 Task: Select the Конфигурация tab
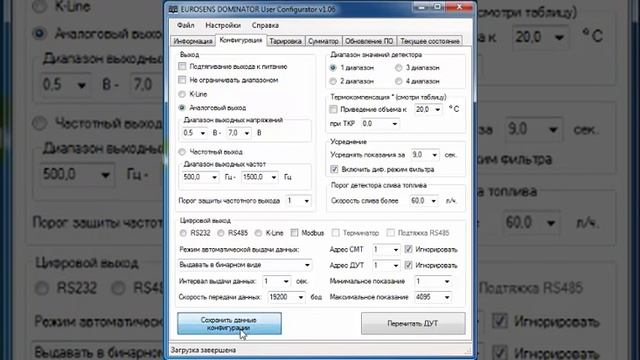coord(241,40)
